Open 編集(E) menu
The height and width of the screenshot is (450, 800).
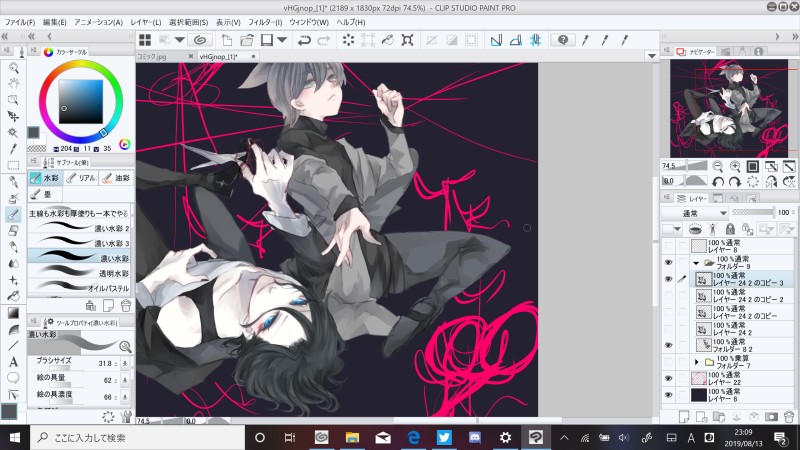click(55, 22)
